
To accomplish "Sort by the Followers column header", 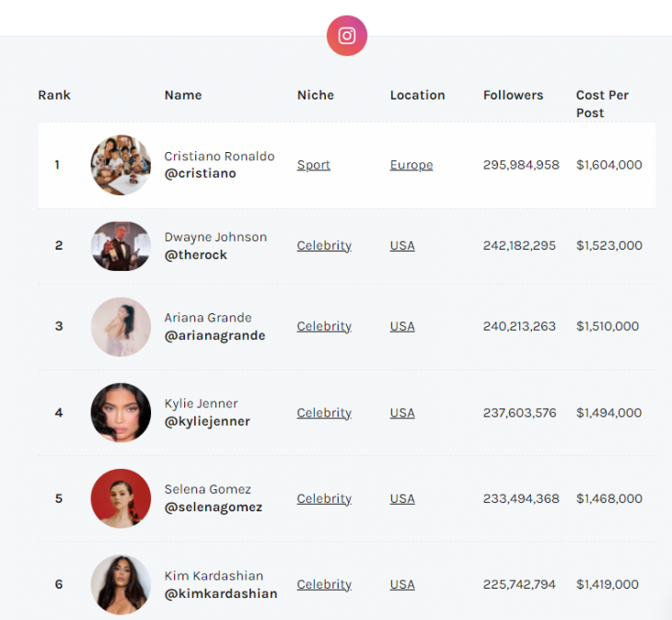I will [513, 95].
